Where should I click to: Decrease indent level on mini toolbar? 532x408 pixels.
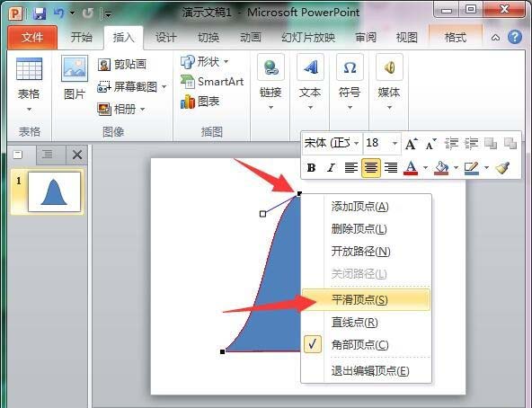tap(451, 144)
